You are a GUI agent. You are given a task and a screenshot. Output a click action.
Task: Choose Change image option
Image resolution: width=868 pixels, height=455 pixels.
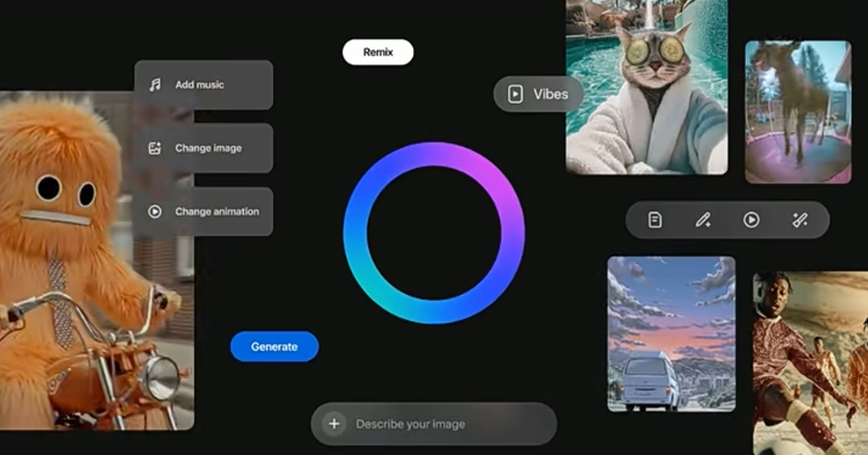pyautogui.click(x=204, y=148)
